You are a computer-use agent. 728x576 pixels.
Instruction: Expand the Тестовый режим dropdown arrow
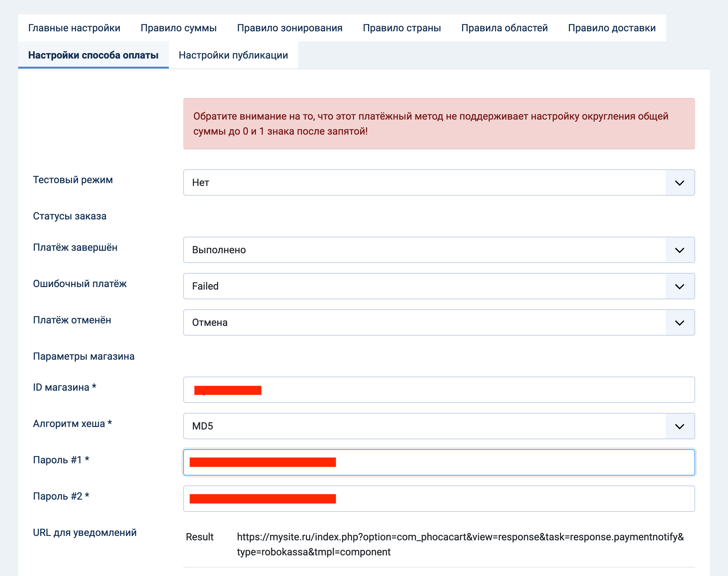coord(679,183)
